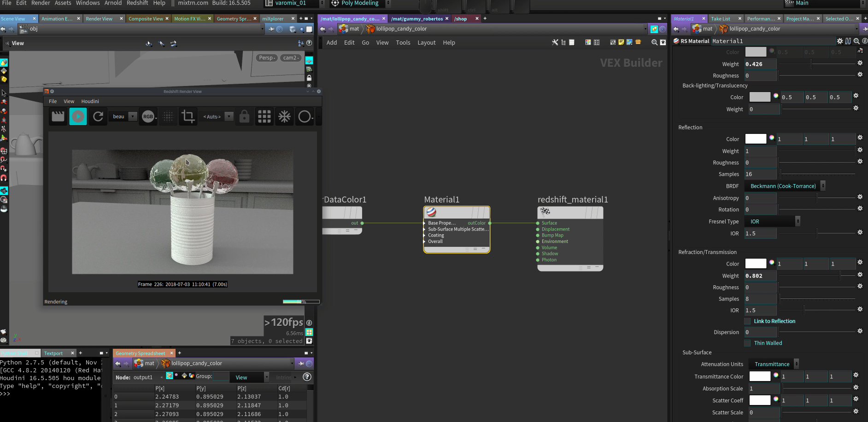Expand the Fresnel Type IOR dropdown
Image resolution: width=868 pixels, height=422 pixels.
[774, 221]
